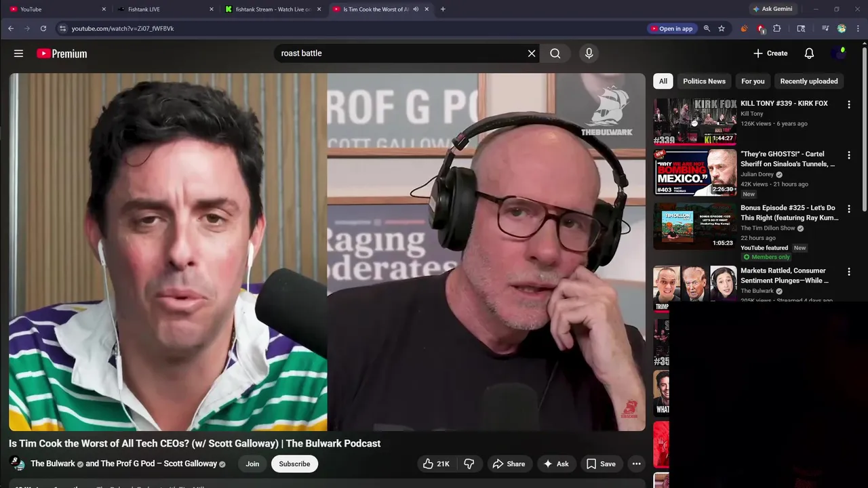868x488 pixels.
Task: Open media controls music-note icon
Action: (x=825, y=28)
